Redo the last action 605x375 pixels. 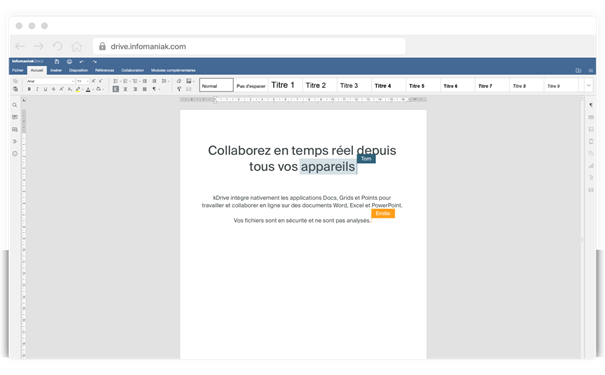(95, 62)
